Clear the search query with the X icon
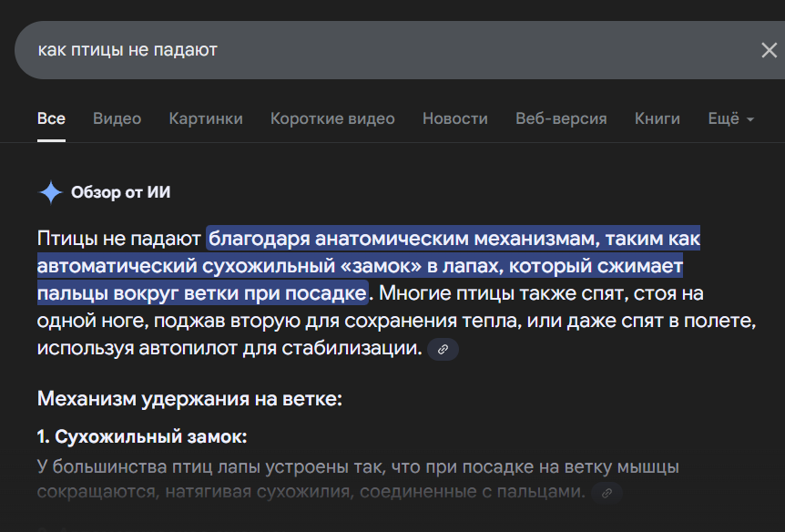 (x=769, y=50)
